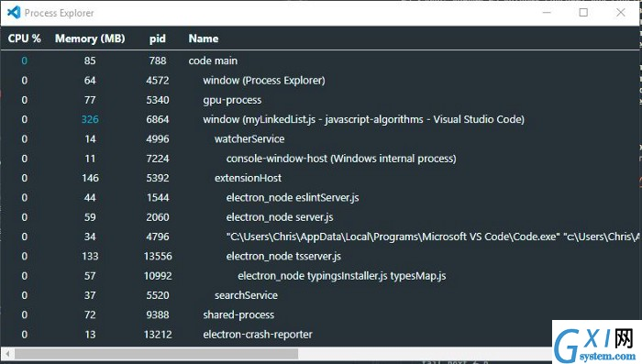Select the watcherService process
642x364 pixels.
[x=320, y=138]
